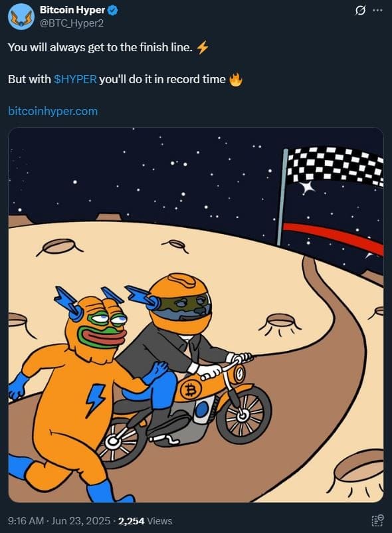The image size is (392, 533).
Task: Click the Bitcoin logo on the motorcycle
Action: pyautogui.click(x=189, y=391)
